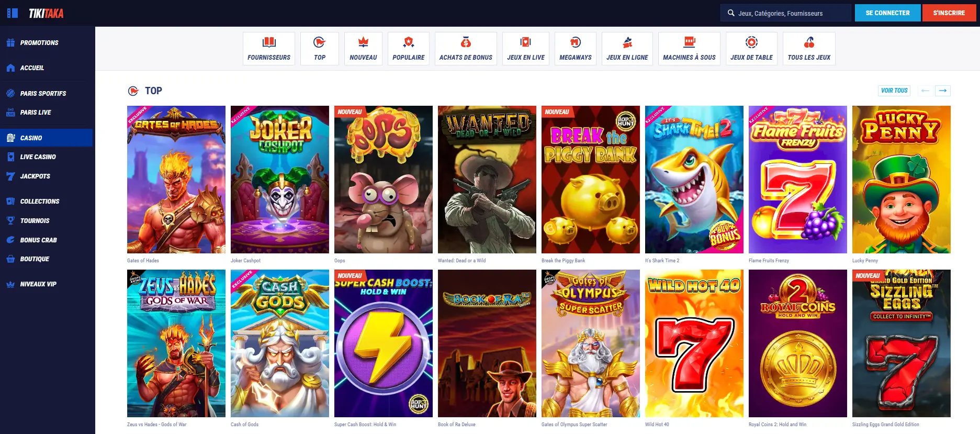Click the 'Lucky Penny' game title text

(865, 260)
